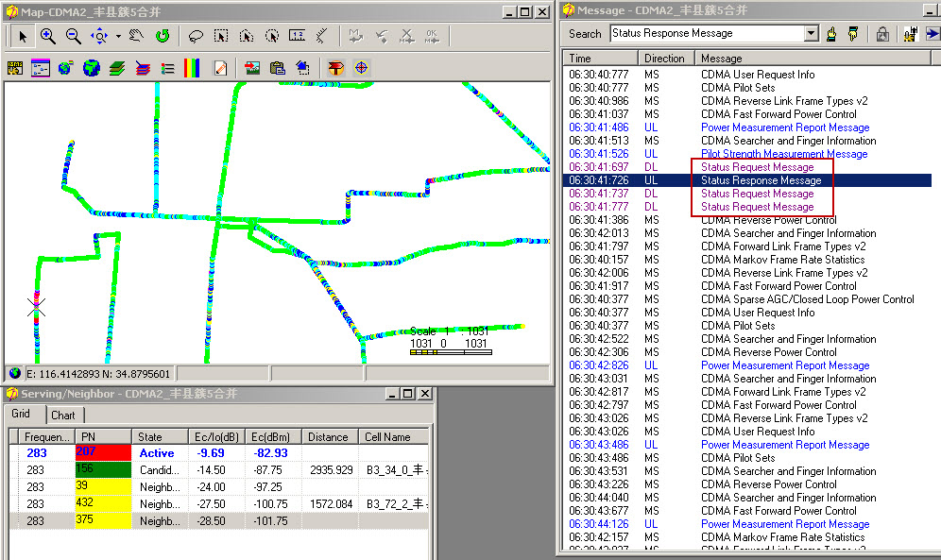
Task: Click the upward pointing hand search icon
Action: pos(831,34)
